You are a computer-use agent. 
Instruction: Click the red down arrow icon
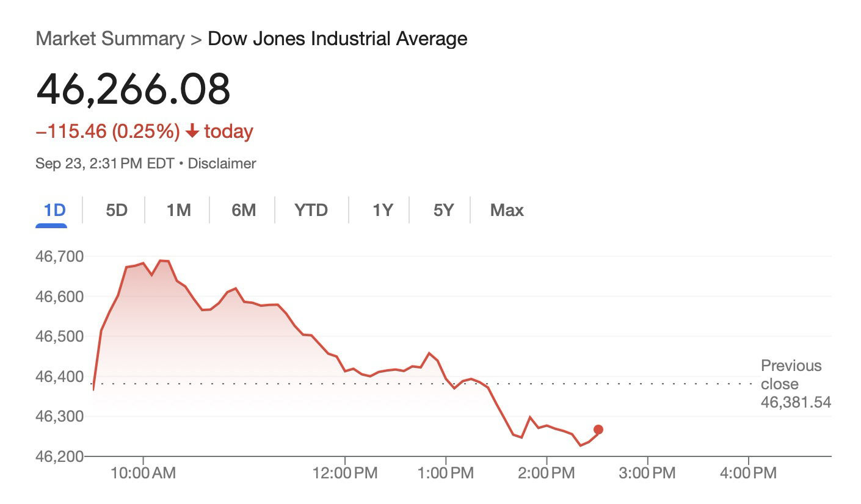click(x=192, y=131)
